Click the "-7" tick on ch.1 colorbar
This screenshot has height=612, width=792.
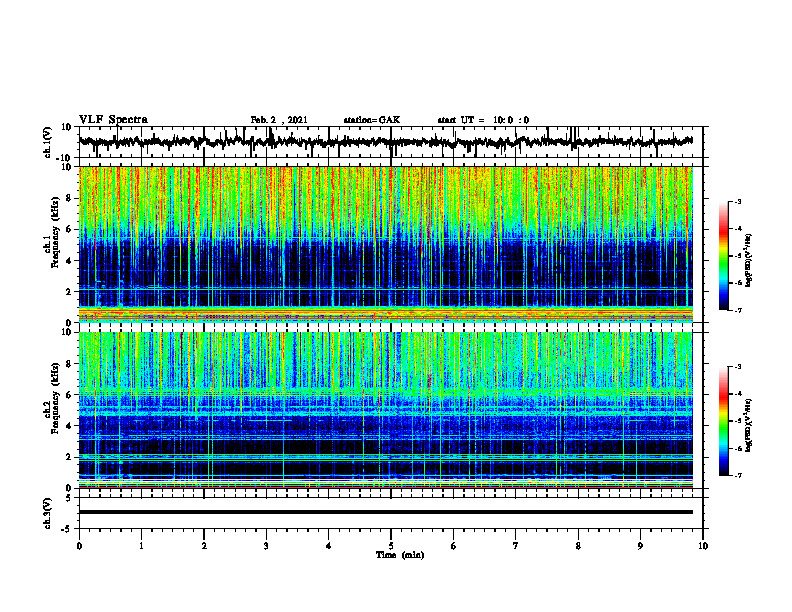(x=737, y=310)
